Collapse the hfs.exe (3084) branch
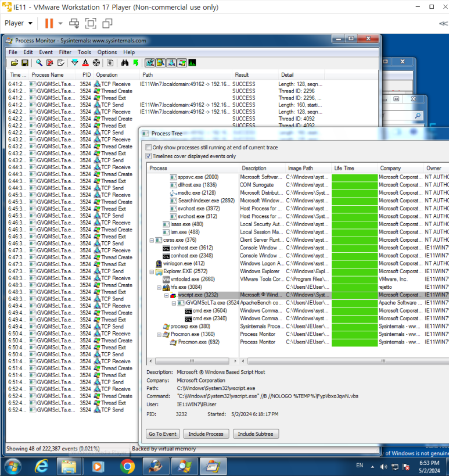Image resolution: width=449 pixels, height=476 pixels. point(159,287)
